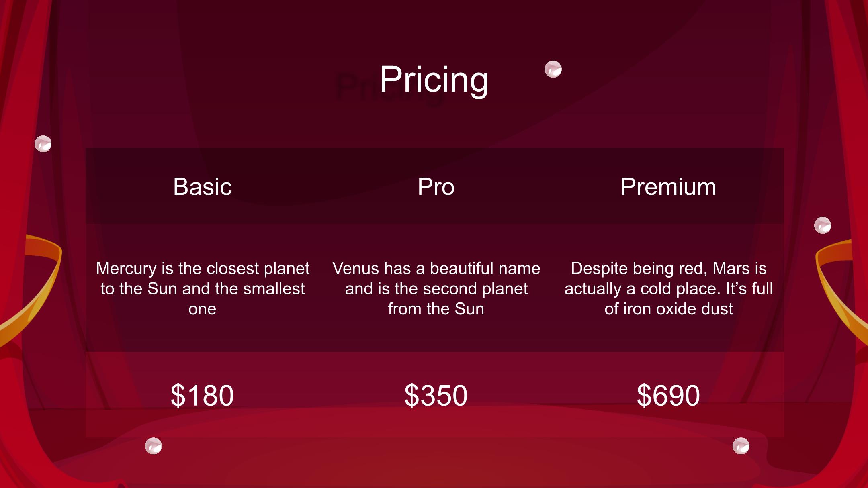Choose the $690 price
The height and width of the screenshot is (488, 868).
tap(668, 395)
